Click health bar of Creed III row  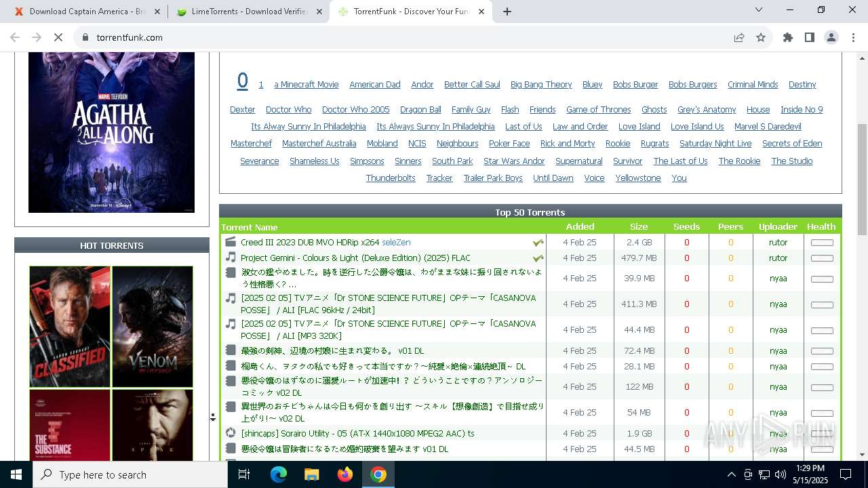822,243
